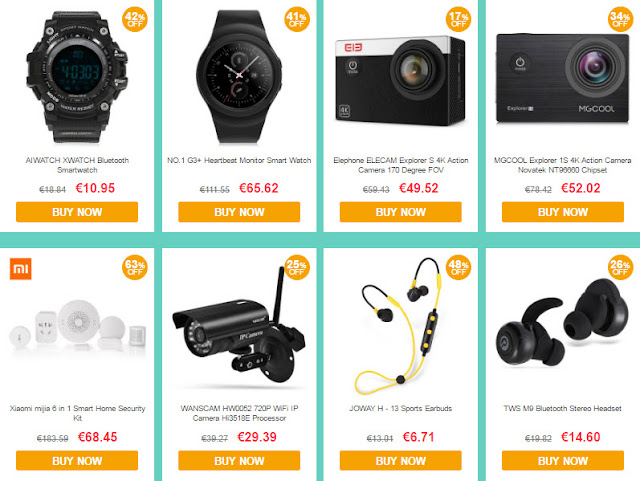Buy the Elephone ELECAM action camera
This screenshot has height=481, width=640.
(401, 212)
